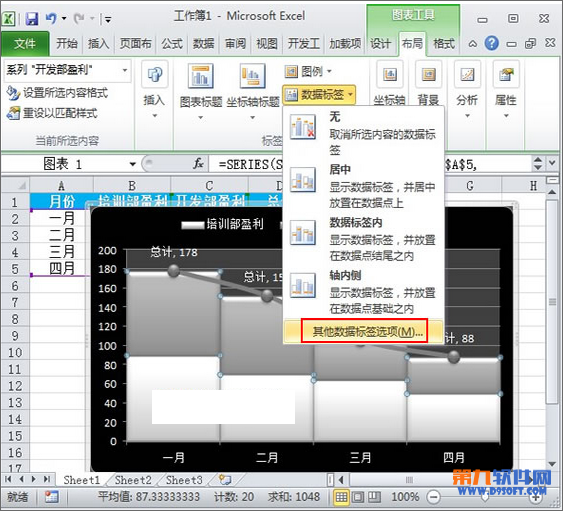Switch to the 设计 chart tools tab
The width and height of the screenshot is (563, 511).
(380, 44)
